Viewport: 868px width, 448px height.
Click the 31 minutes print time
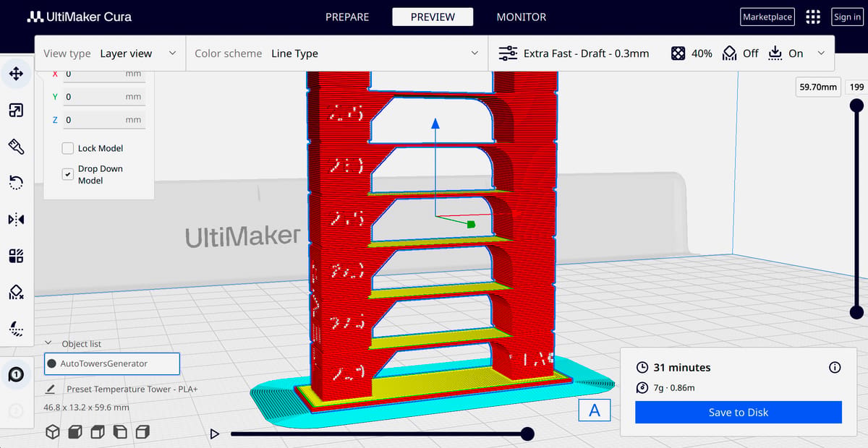682,368
